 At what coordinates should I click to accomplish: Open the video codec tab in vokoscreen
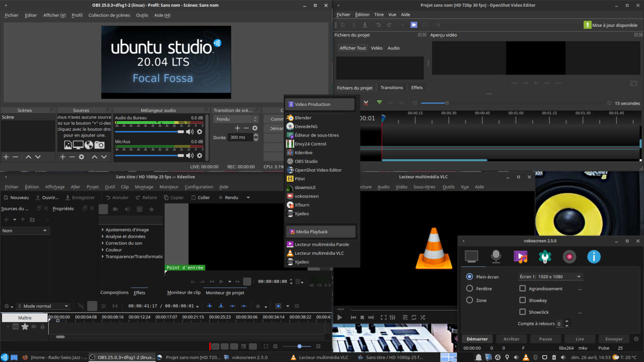(521, 257)
